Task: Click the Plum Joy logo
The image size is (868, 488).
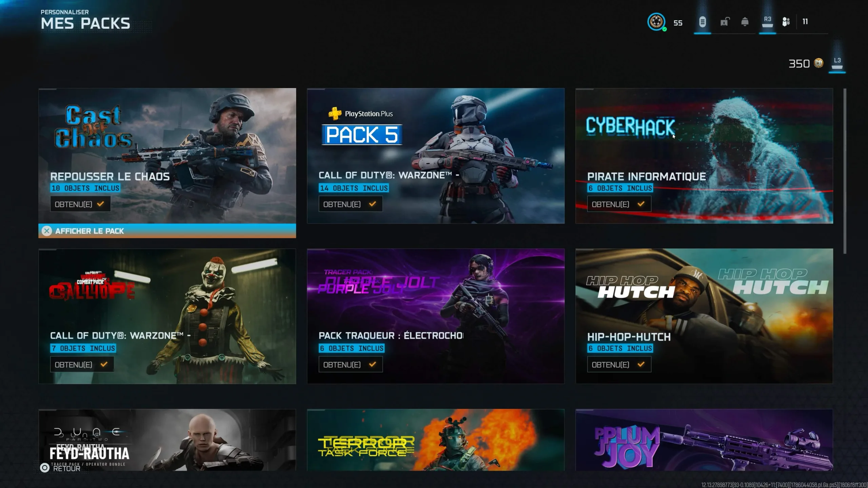Action: 627,447
